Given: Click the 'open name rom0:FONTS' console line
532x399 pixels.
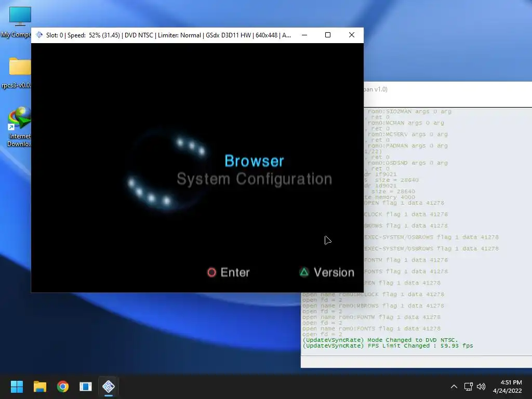Looking at the screenshot, I should 371,328.
